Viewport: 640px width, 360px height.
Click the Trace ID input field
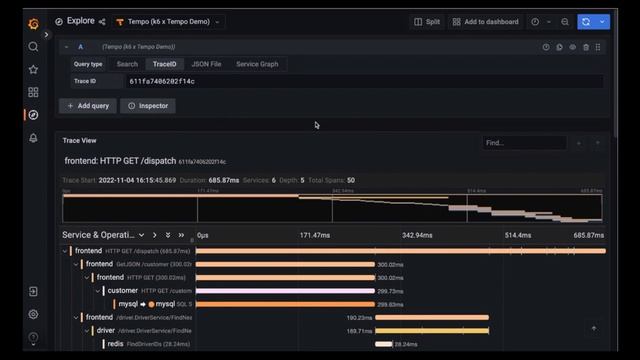(364, 81)
